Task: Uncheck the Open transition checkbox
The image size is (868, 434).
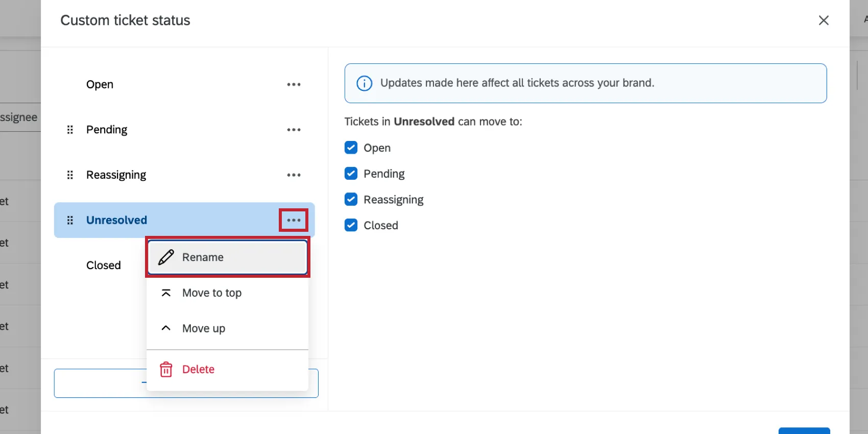Action: click(351, 148)
